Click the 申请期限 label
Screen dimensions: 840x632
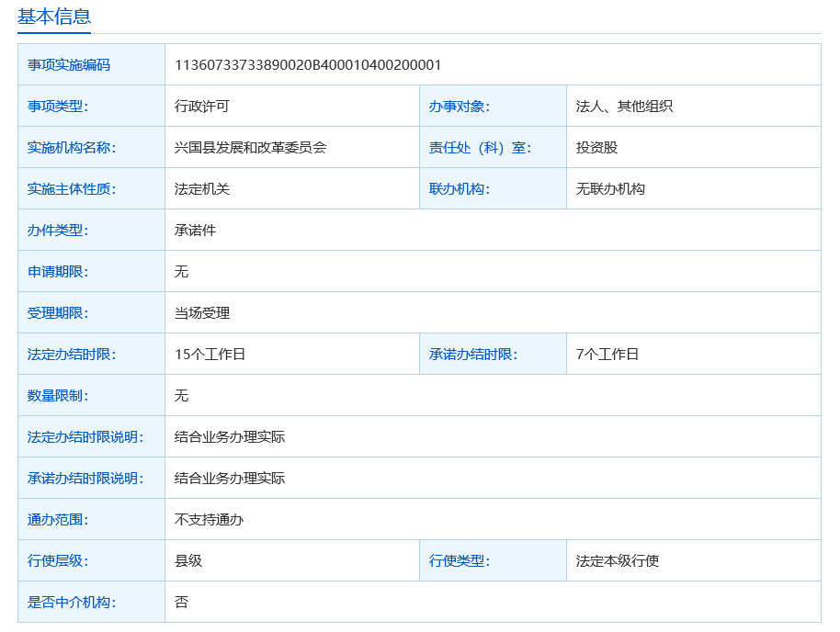(x=58, y=271)
